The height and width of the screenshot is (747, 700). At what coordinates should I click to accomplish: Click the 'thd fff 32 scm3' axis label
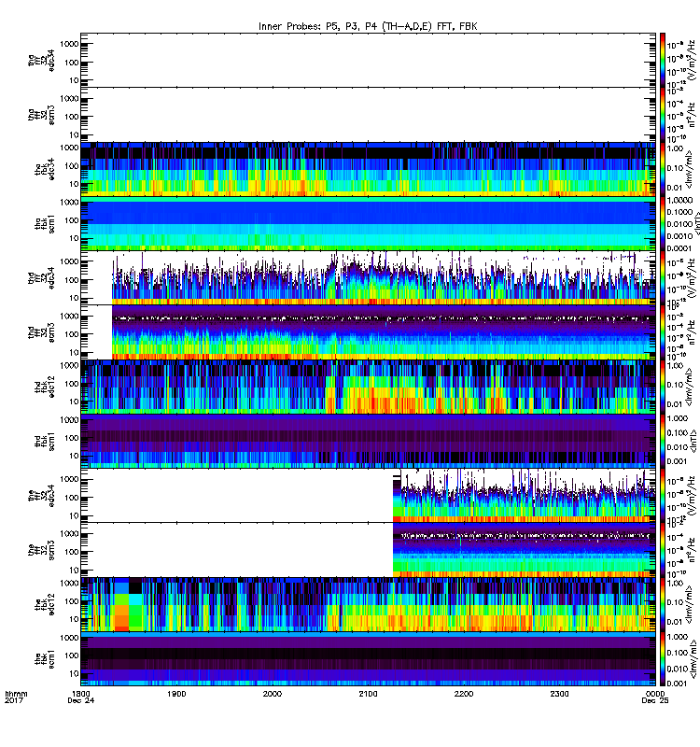(41, 332)
